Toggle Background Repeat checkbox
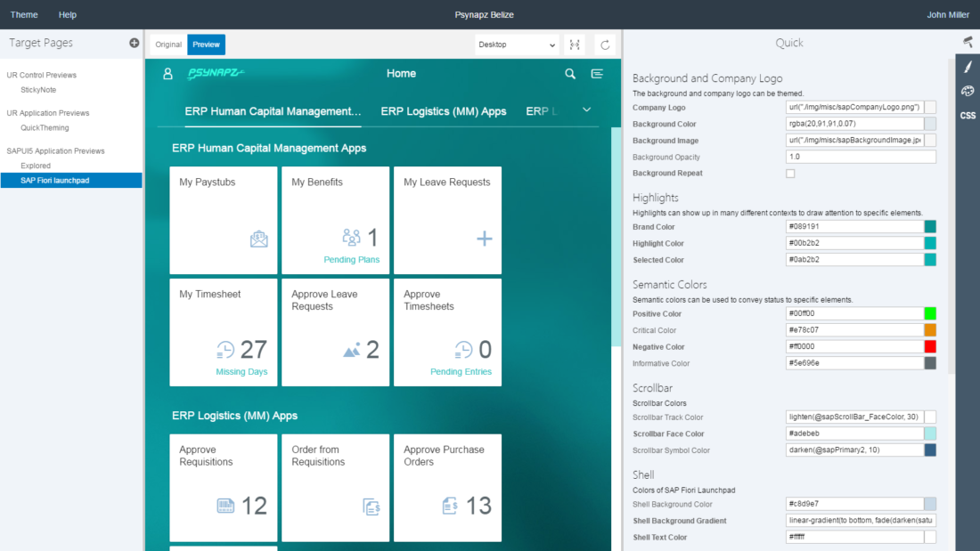Screen dimensions: 980x551 (790, 174)
